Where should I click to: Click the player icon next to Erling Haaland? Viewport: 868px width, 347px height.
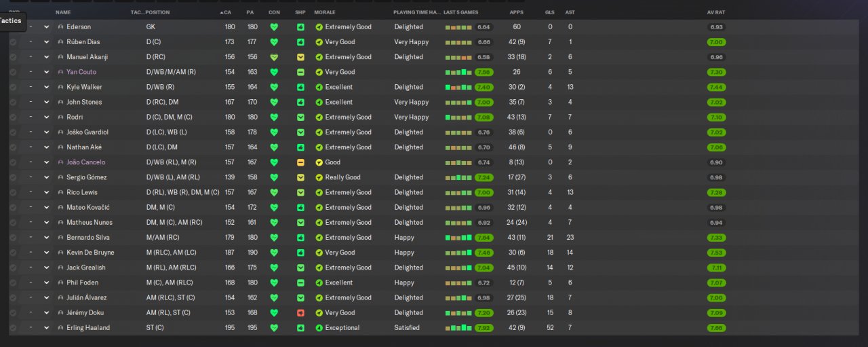click(60, 328)
